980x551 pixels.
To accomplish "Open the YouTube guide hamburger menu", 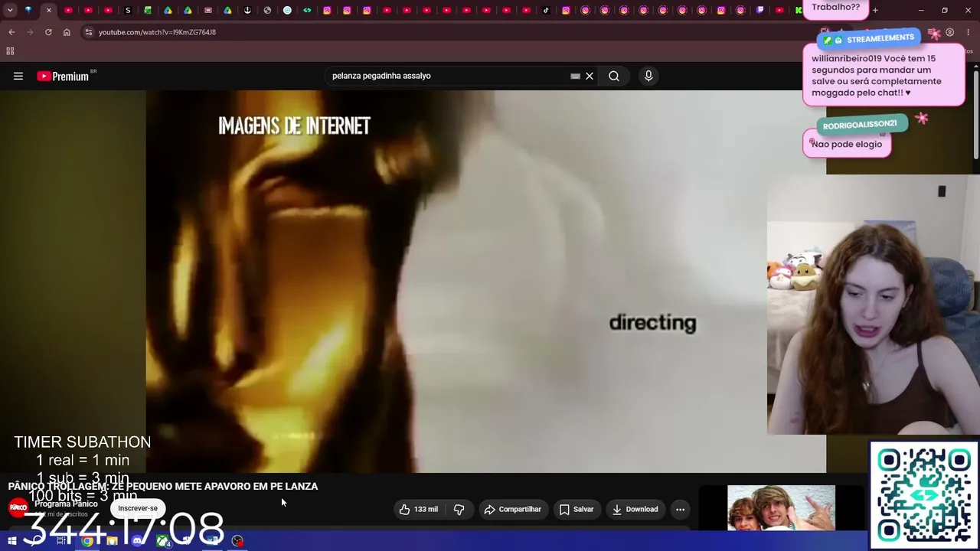I will click(18, 76).
